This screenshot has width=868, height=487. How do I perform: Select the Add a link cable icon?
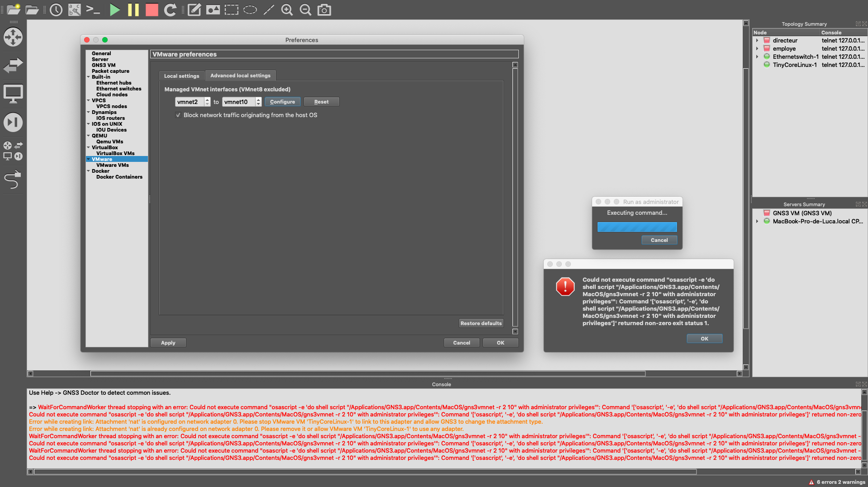(13, 180)
